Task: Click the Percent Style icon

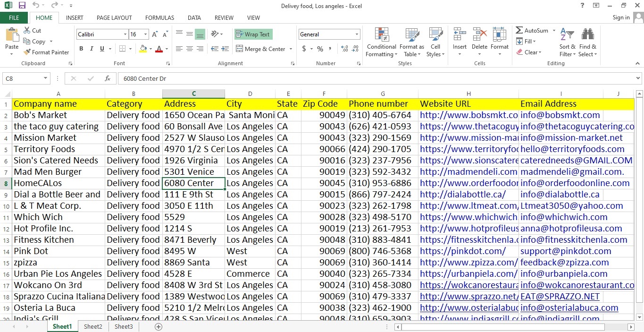Action: [x=320, y=49]
